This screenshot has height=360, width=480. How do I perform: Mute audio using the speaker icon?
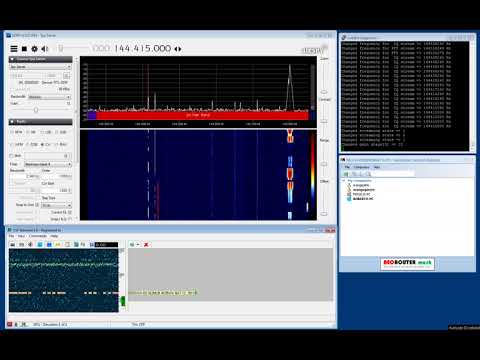click(45, 49)
